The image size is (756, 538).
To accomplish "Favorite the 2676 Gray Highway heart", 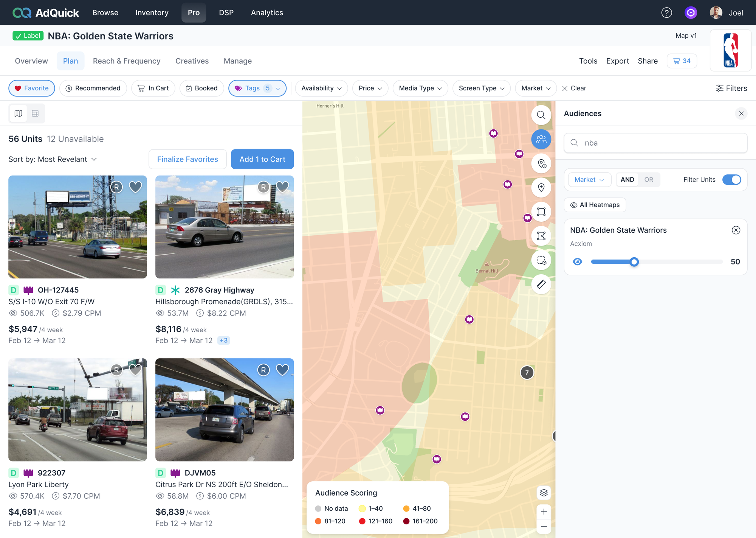I will pos(282,187).
